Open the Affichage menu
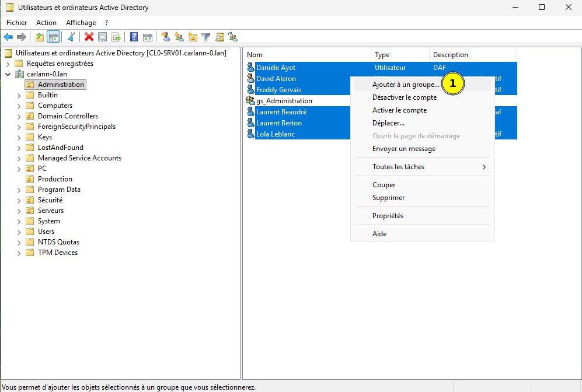The image size is (582, 392). [x=81, y=23]
